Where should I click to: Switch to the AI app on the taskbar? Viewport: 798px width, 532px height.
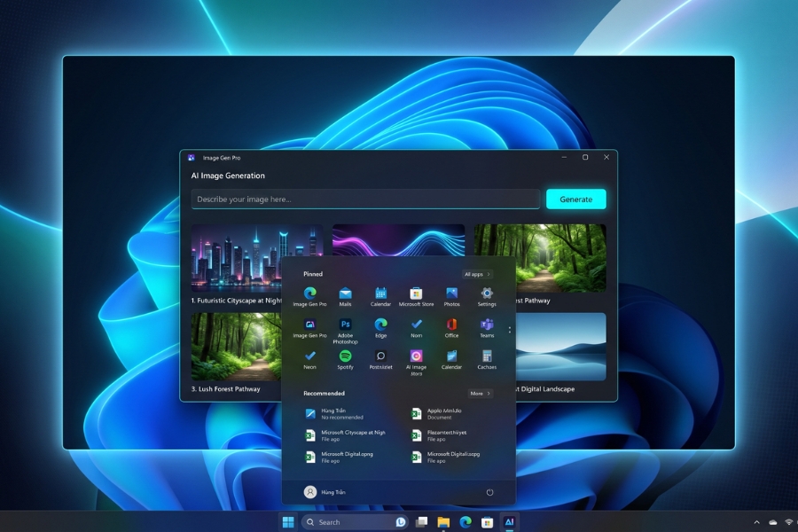(x=509, y=522)
